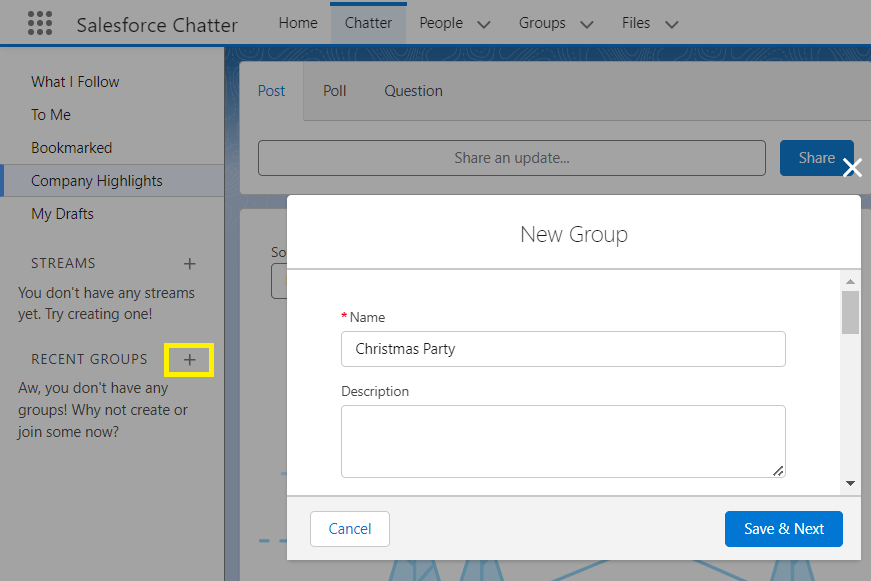The height and width of the screenshot is (581, 871).
Task: Open the Files tab
Action: click(635, 23)
